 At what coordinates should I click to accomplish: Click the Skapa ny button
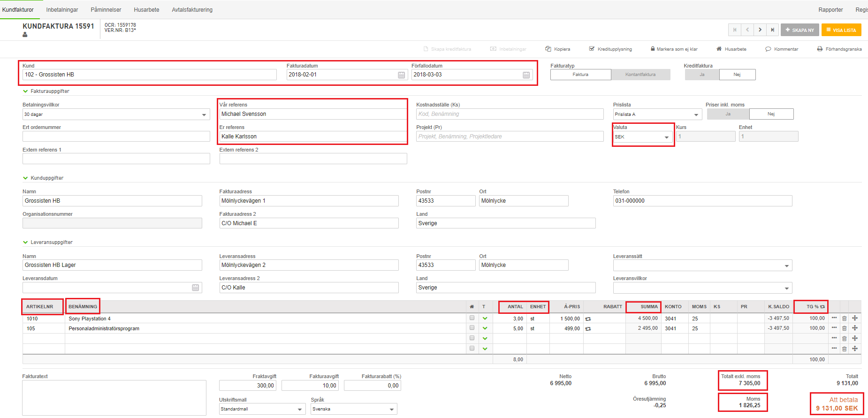(800, 30)
